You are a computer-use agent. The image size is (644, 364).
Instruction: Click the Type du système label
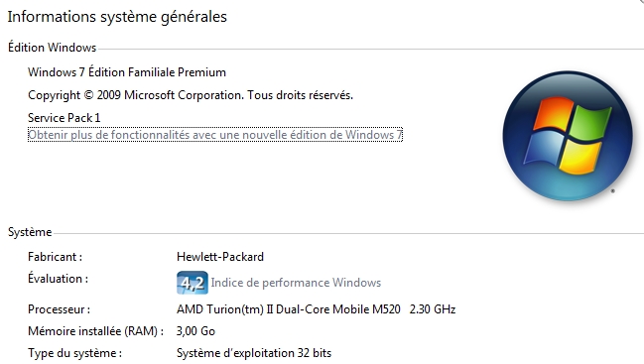coord(74,353)
